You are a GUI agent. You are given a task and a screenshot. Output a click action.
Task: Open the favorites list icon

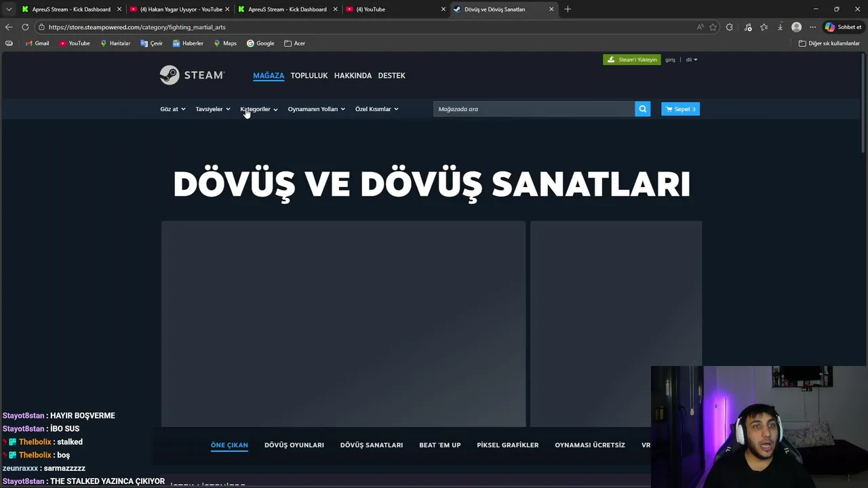pyautogui.click(x=764, y=27)
